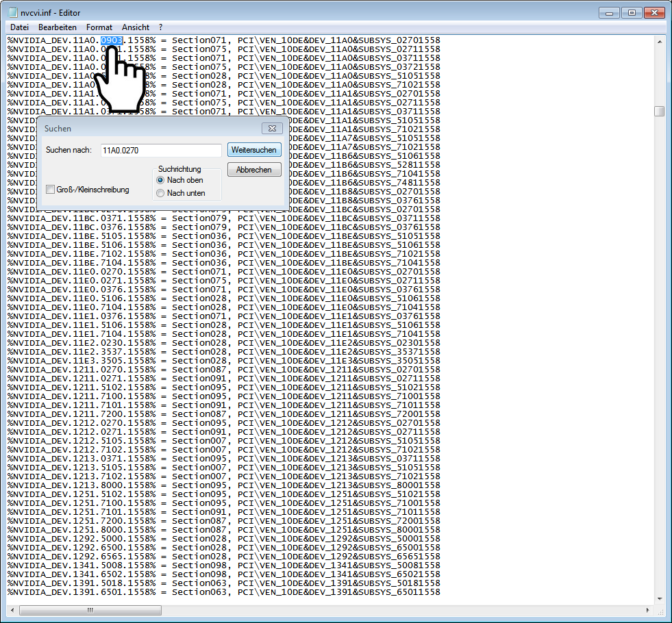Screen dimensions: 672x623
Task: Click line NVIDIA_DEV.1213.0371.1558
Action: click(x=224, y=459)
